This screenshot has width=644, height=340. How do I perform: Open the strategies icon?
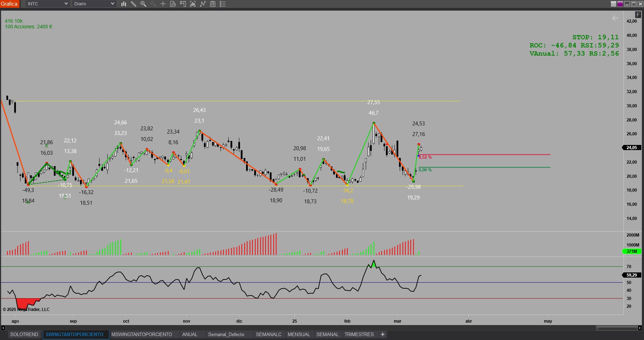pos(203,4)
